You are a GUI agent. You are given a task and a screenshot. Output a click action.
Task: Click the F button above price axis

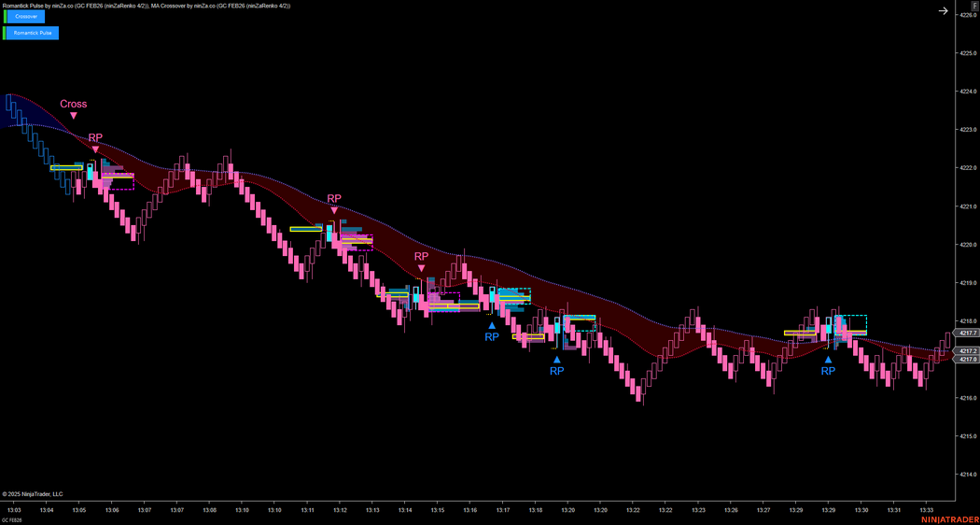click(x=973, y=6)
